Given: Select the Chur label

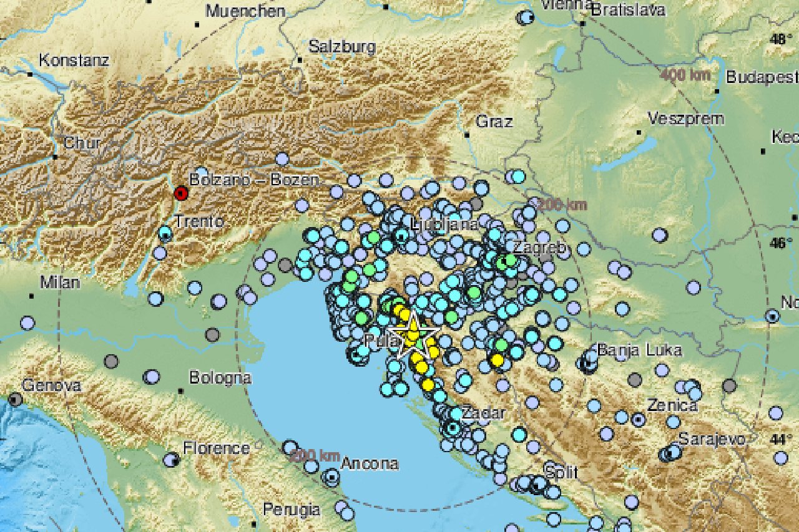Looking at the screenshot, I should pos(82,143).
